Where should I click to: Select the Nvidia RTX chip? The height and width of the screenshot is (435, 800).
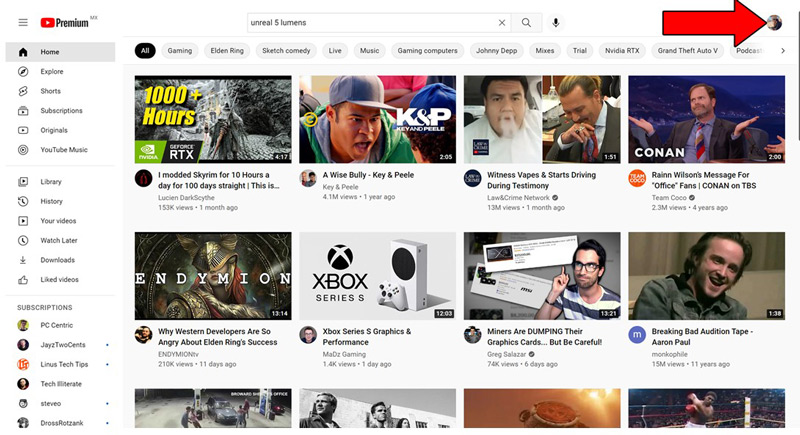pyautogui.click(x=622, y=50)
